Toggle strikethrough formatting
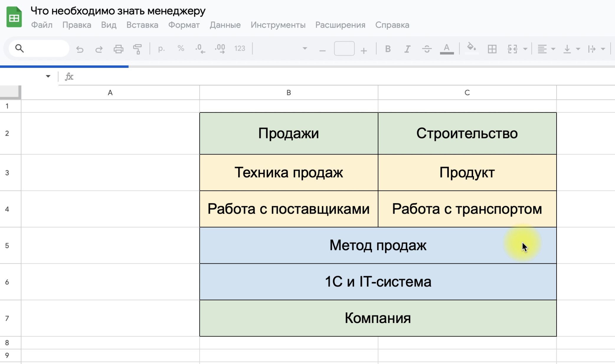Viewport: 615px width, 364px height. point(427,49)
